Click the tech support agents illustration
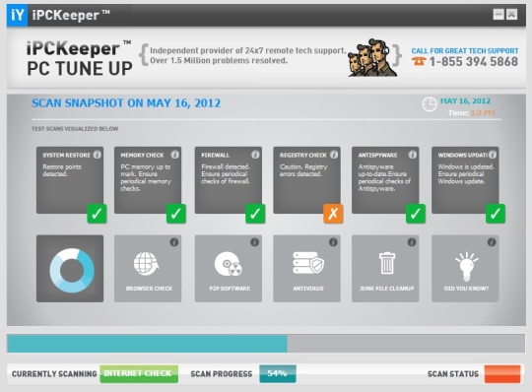The width and height of the screenshot is (532, 392). click(371, 57)
